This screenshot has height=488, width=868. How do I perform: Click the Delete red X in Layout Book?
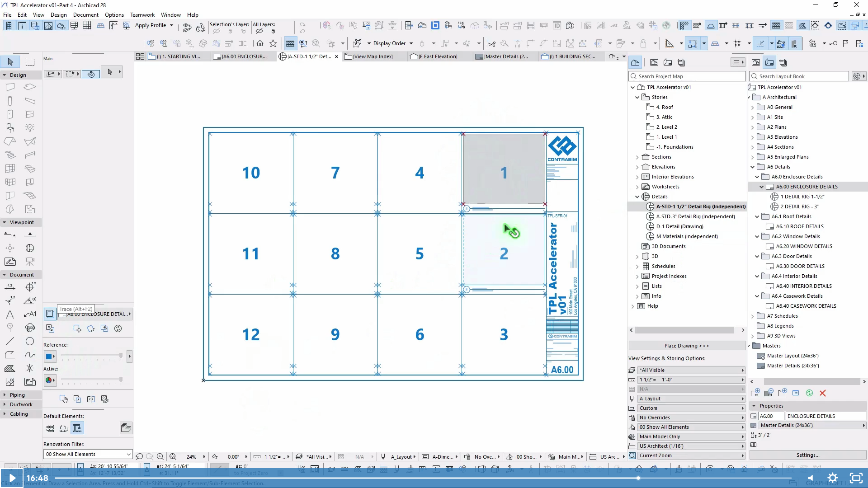(x=823, y=393)
